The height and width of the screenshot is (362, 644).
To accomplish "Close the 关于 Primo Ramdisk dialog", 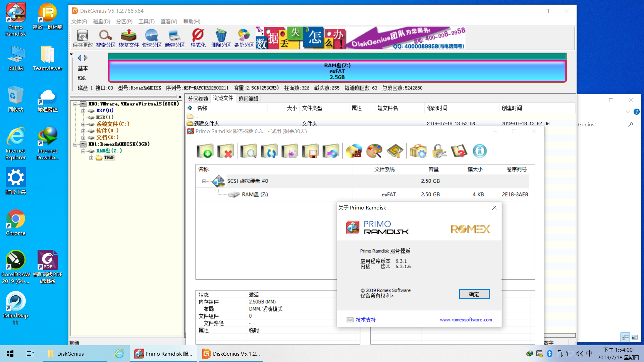I will [494, 208].
